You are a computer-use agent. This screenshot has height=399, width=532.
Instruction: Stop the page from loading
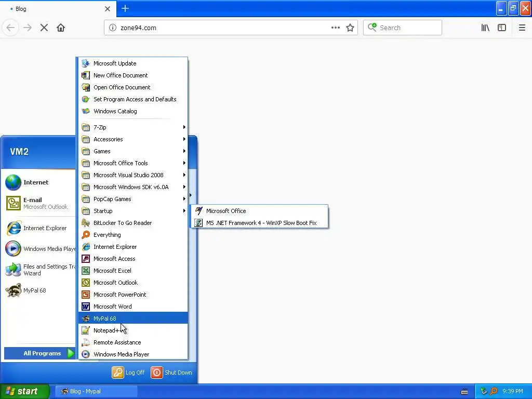click(x=44, y=28)
